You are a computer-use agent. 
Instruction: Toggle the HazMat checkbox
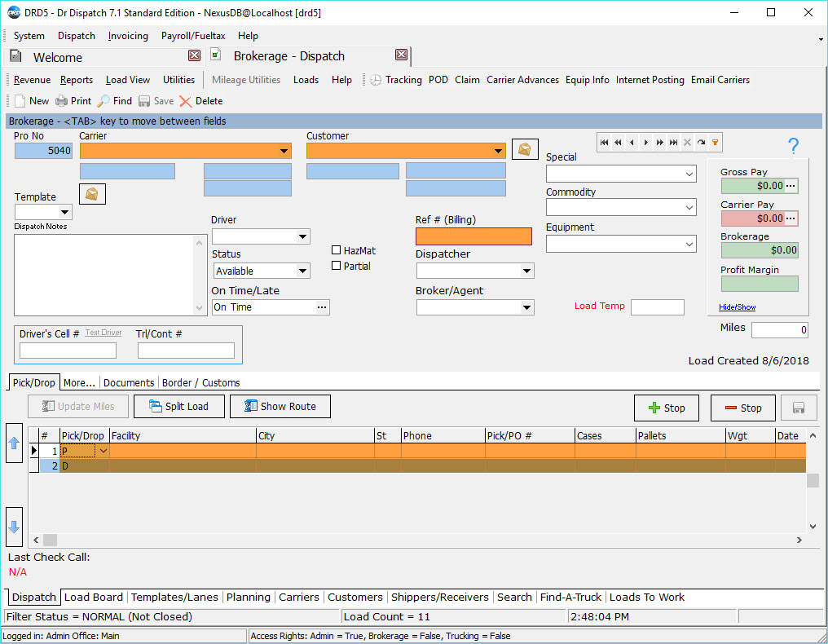coord(336,250)
